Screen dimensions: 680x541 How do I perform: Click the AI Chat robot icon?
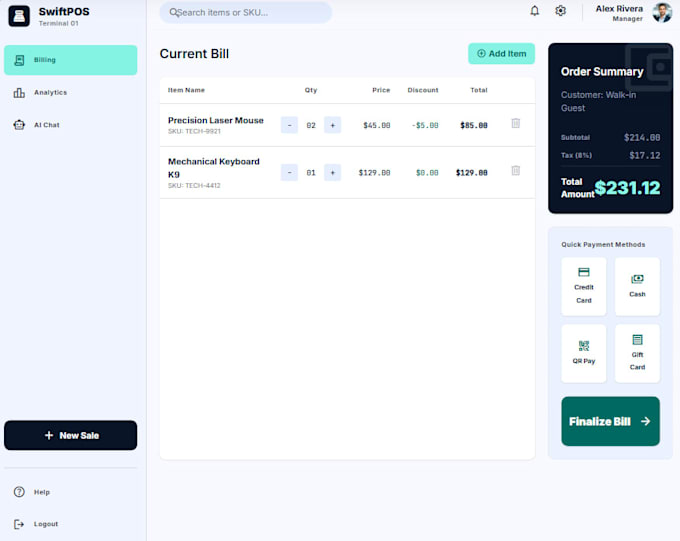click(x=19, y=125)
